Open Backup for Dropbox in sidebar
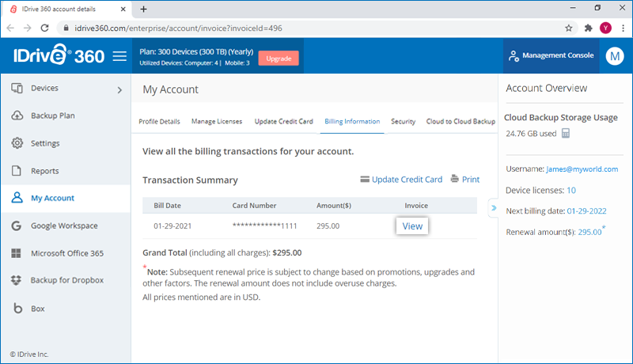The image size is (633, 364). 66,280
